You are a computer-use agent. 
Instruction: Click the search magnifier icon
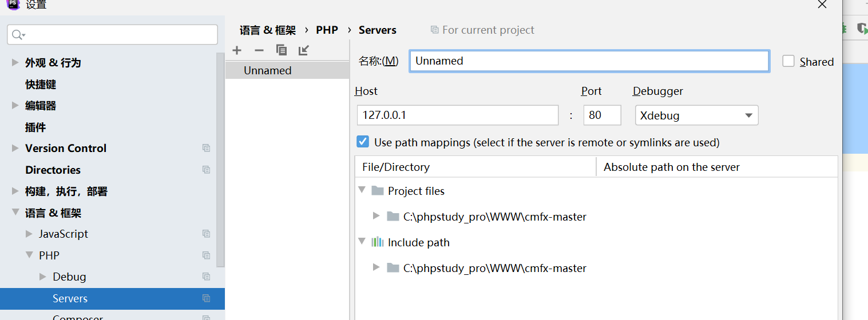tap(17, 35)
